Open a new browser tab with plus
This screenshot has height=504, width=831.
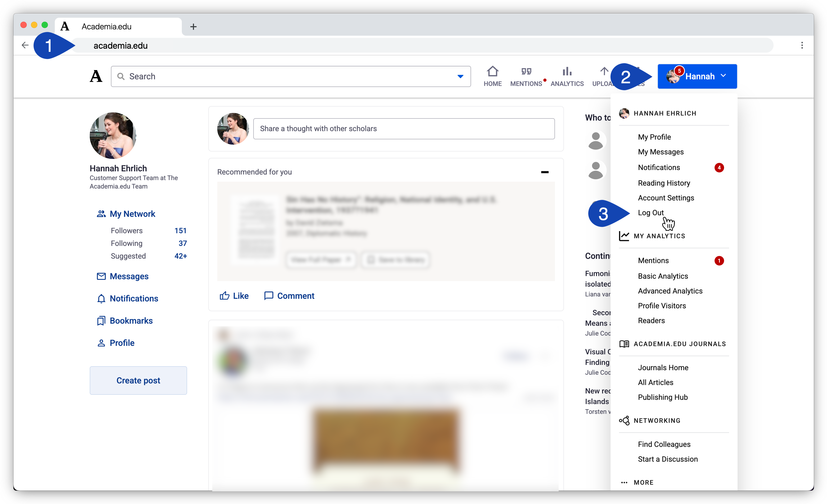pos(193,27)
